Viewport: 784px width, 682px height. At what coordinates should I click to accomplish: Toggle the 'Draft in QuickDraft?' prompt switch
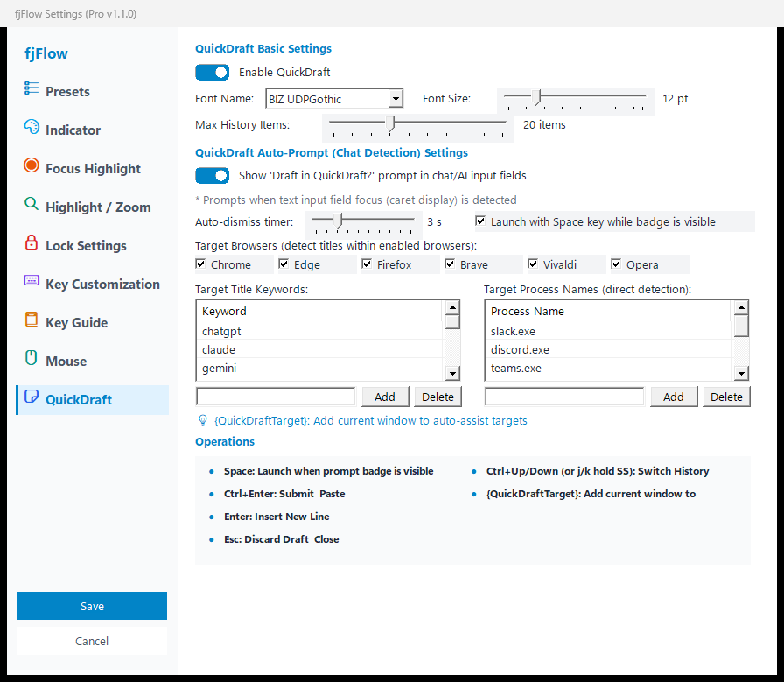212,176
